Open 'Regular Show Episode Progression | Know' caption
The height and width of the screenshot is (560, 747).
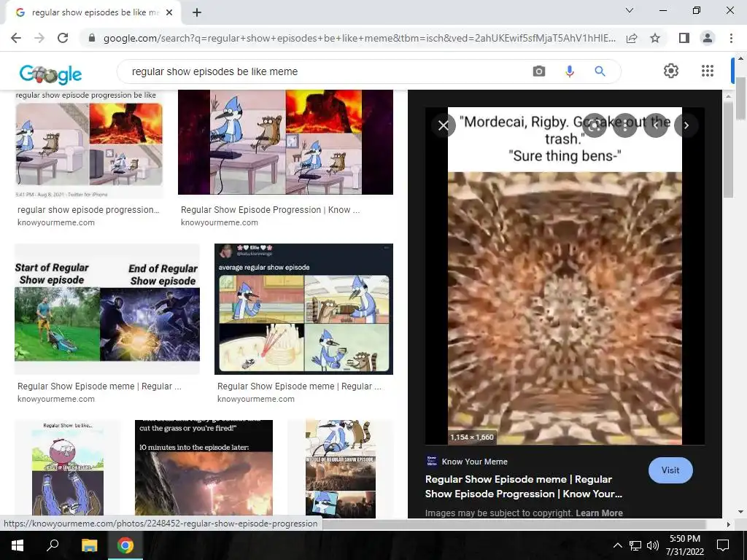(270, 210)
